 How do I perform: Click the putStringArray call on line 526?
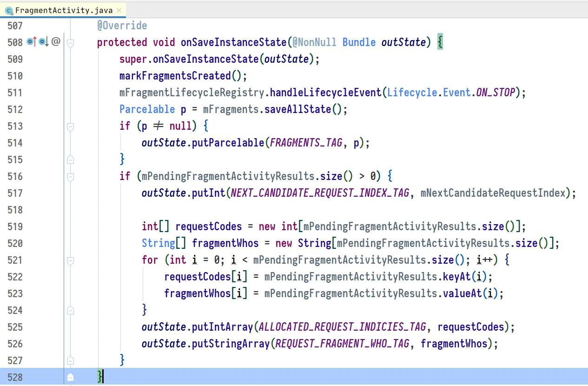[x=231, y=344]
